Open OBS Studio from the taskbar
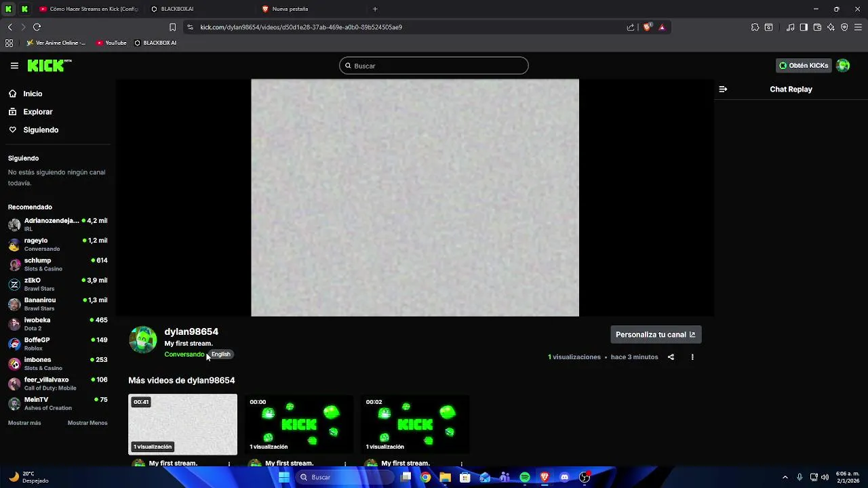This screenshot has height=488, width=868. 585,477
